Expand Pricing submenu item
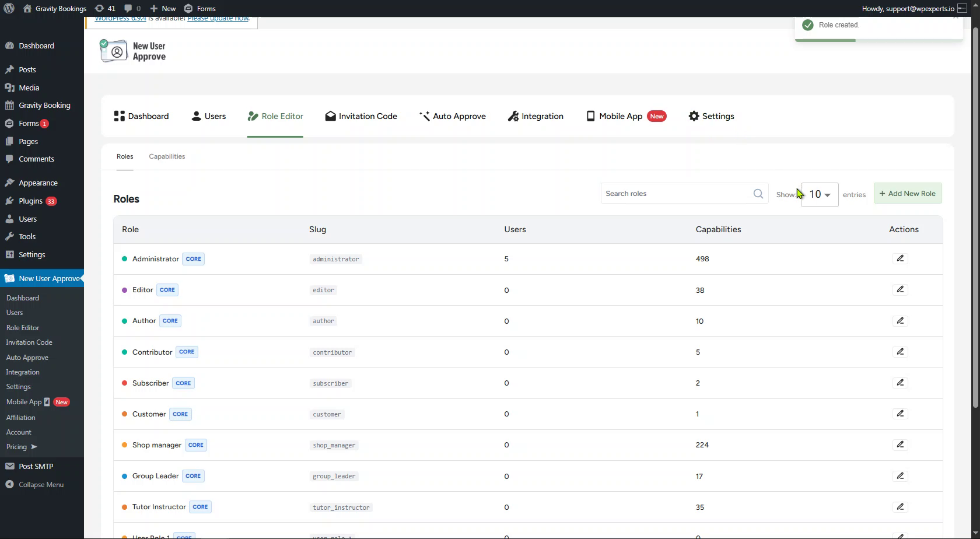Viewport: 980px width, 539px height. (x=22, y=447)
